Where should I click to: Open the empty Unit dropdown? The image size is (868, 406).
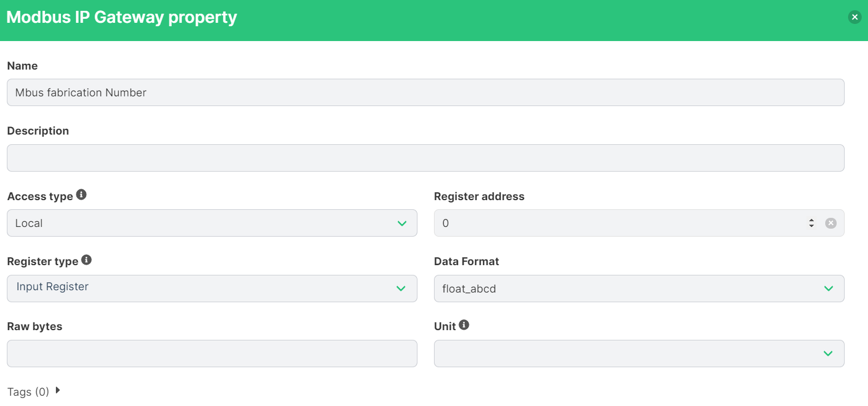pos(639,354)
